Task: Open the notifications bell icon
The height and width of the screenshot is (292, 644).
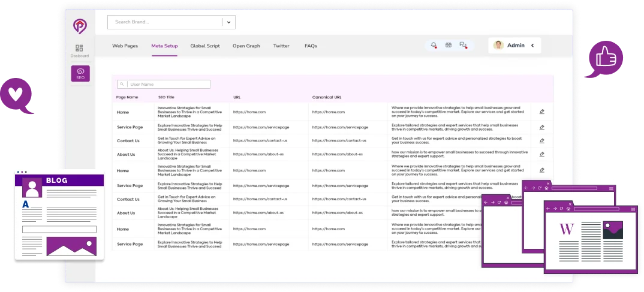Action: [434, 46]
